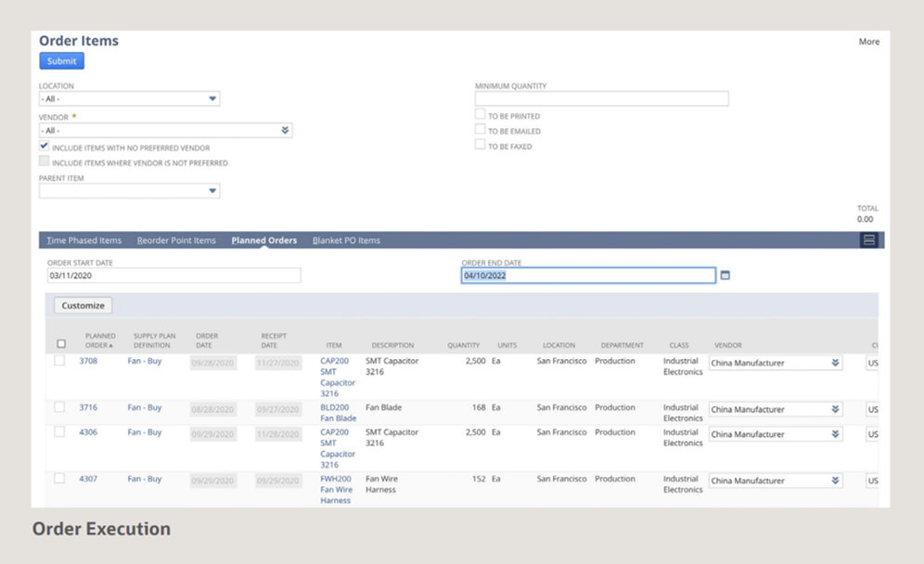Click the Order Start Date field
924x564 pixels.
[x=173, y=276]
